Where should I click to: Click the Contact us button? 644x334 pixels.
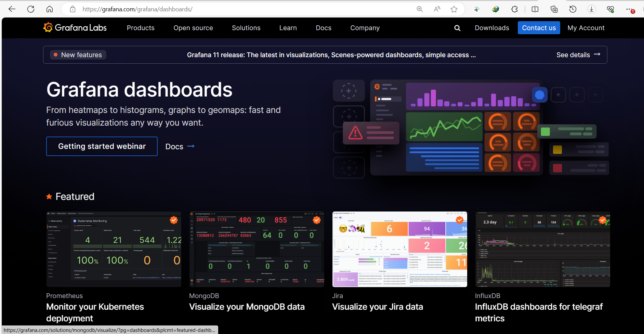539,28
